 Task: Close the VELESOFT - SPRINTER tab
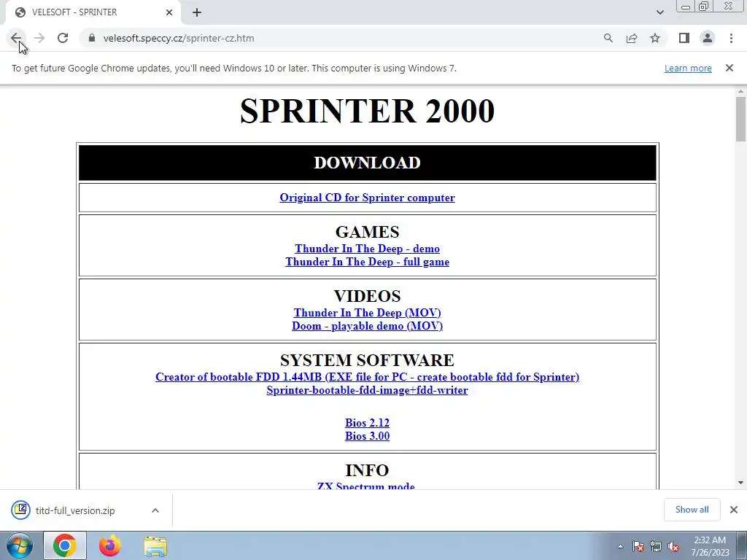coord(169,12)
